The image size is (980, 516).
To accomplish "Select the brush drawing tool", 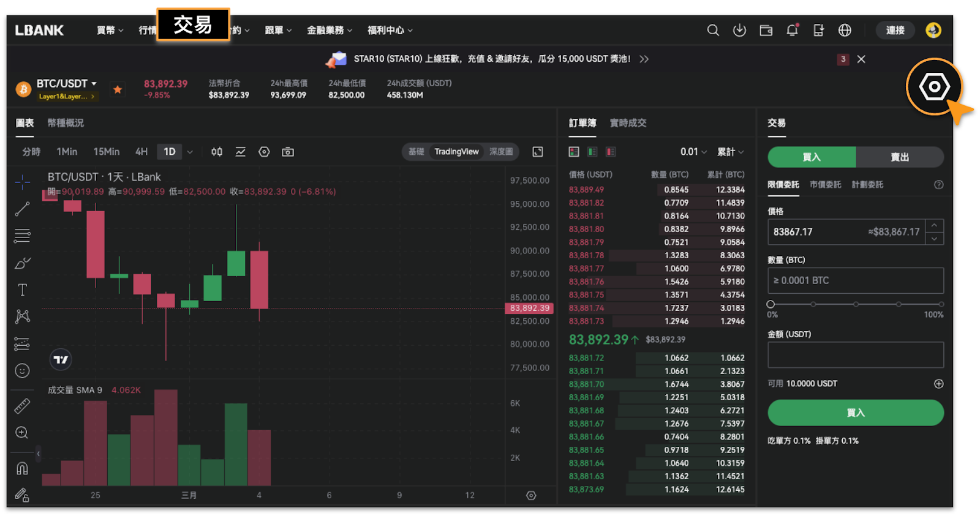I will 23,263.
